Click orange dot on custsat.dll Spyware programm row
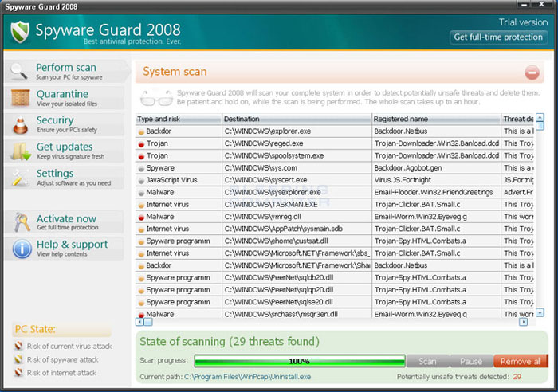This screenshot has height=392, width=558. 141,242
